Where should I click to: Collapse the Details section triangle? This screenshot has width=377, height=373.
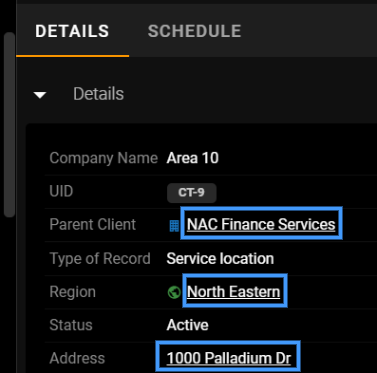coord(40,95)
